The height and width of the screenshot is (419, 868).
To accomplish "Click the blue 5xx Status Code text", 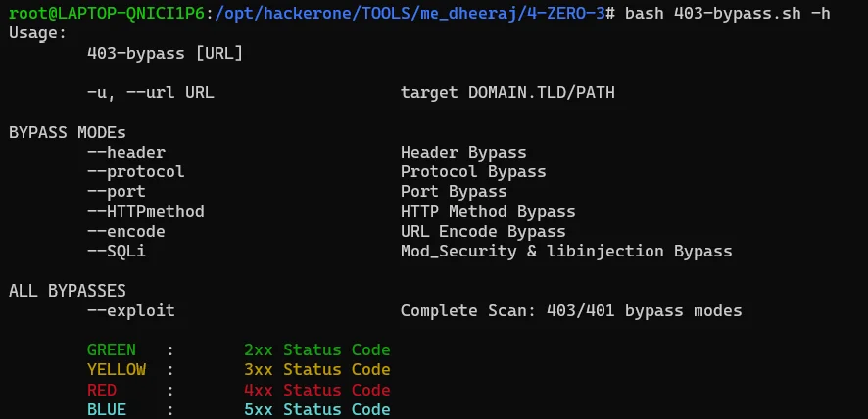I will 317,409.
